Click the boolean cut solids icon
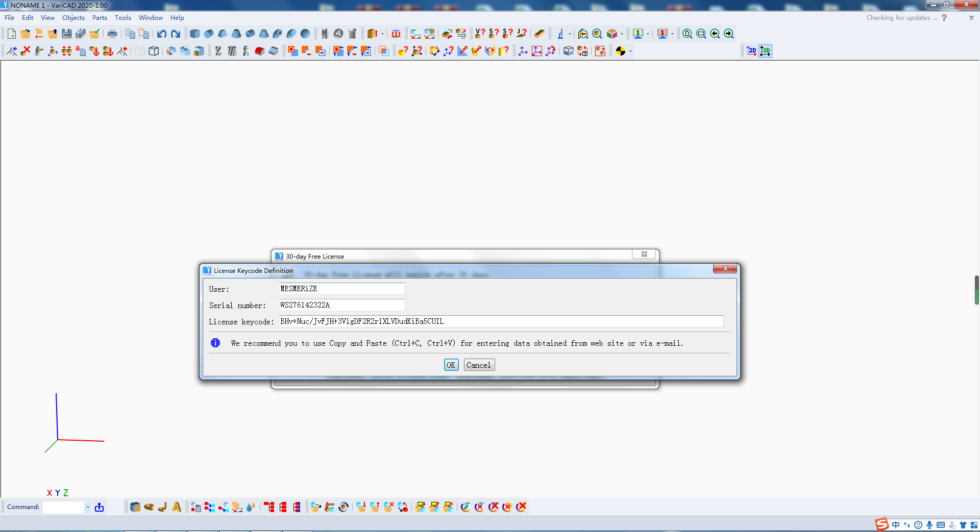Image resolution: width=980 pixels, height=532 pixels. point(307,51)
